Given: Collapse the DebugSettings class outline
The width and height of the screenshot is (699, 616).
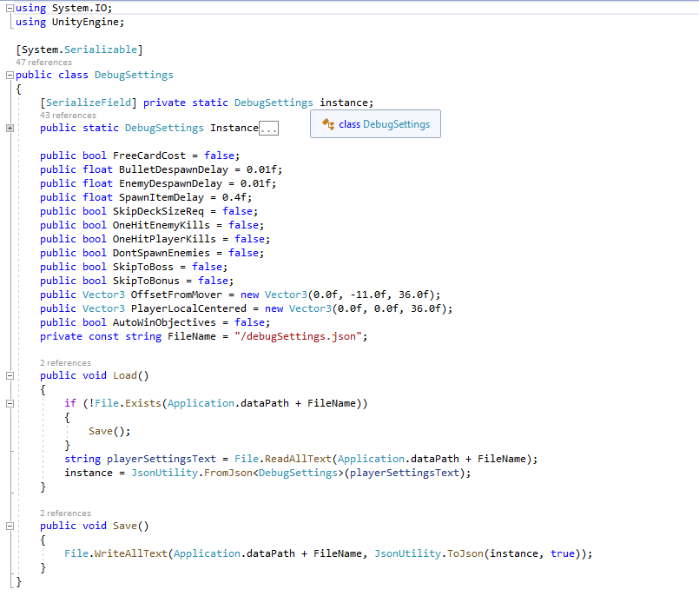Looking at the screenshot, I should [10, 75].
